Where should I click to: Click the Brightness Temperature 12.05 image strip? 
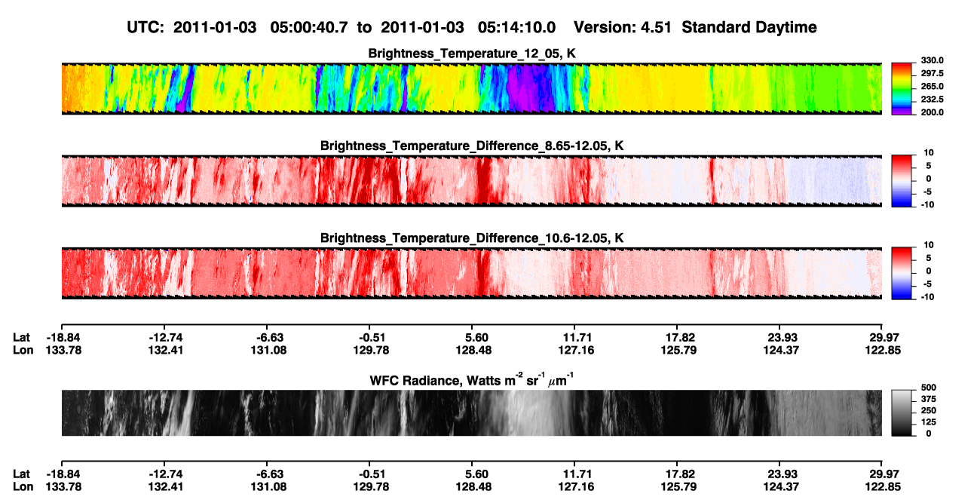point(471,88)
